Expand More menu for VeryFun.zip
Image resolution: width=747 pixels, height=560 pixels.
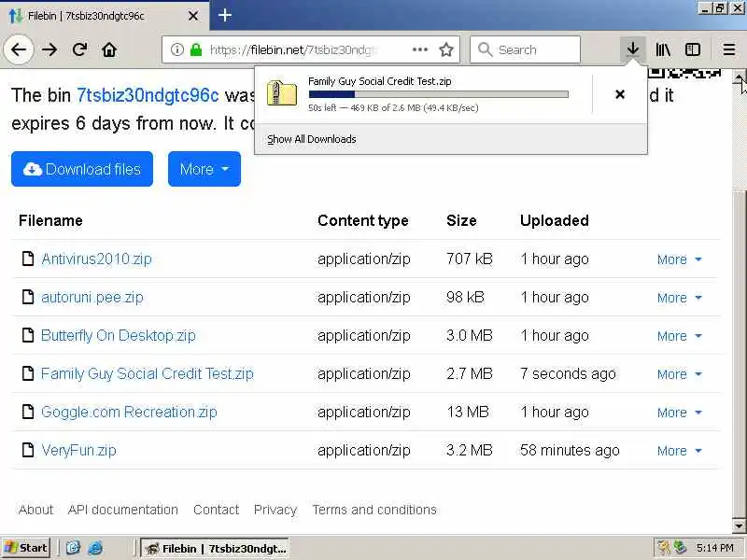[680, 451]
